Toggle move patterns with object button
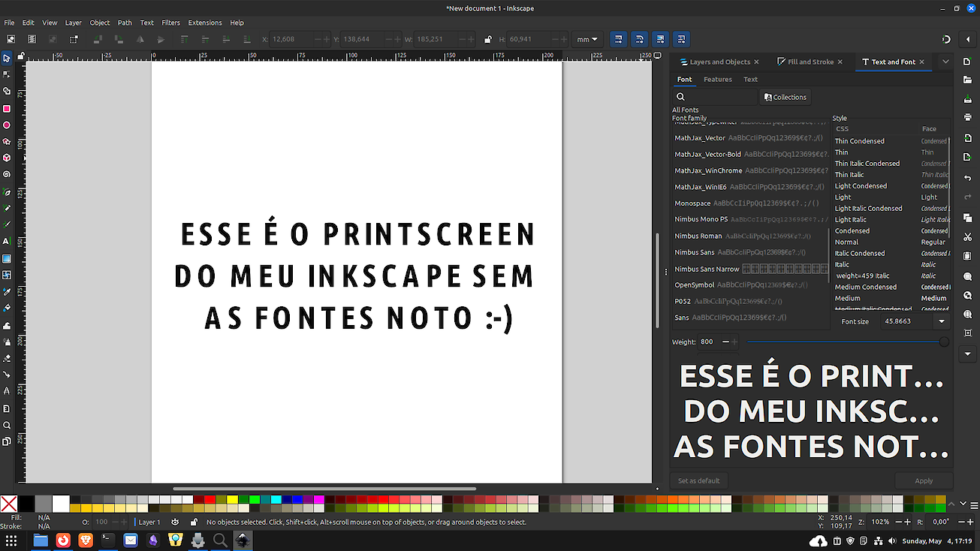Screen dimensions: 980x551 click(x=681, y=39)
